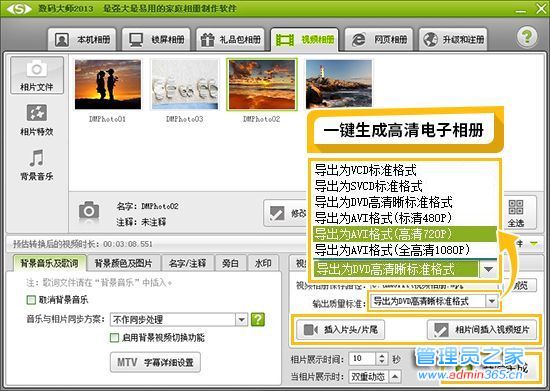
Task: Click 插入片头/片尾 video camera button
Action: [x=341, y=330]
